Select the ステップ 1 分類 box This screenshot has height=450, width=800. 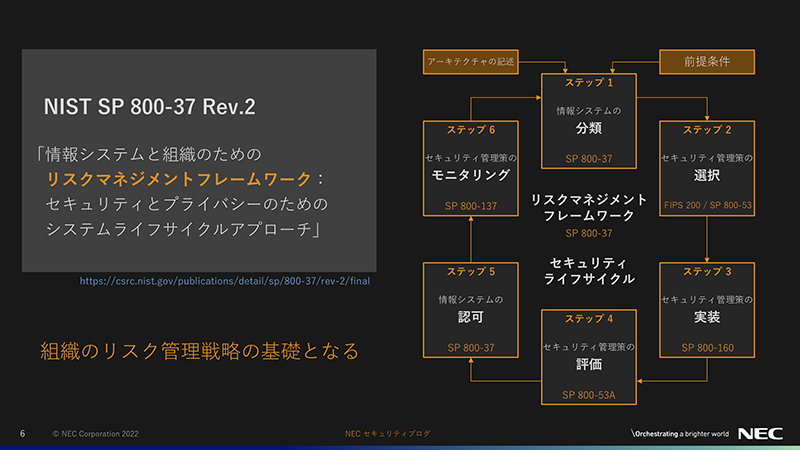pos(588,120)
